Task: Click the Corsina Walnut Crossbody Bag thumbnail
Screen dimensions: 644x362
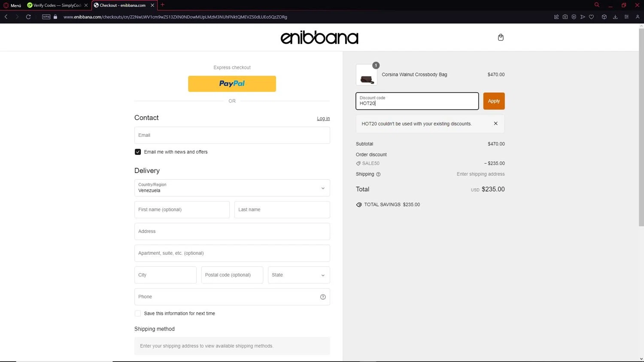Action: (x=367, y=75)
